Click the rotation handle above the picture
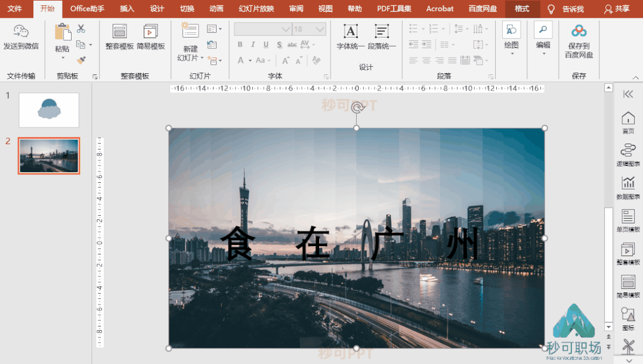Screen dimensions: 643x364 (x=357, y=108)
